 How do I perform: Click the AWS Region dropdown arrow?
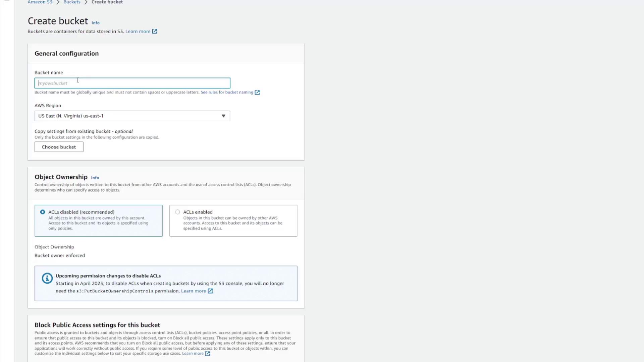click(x=223, y=116)
